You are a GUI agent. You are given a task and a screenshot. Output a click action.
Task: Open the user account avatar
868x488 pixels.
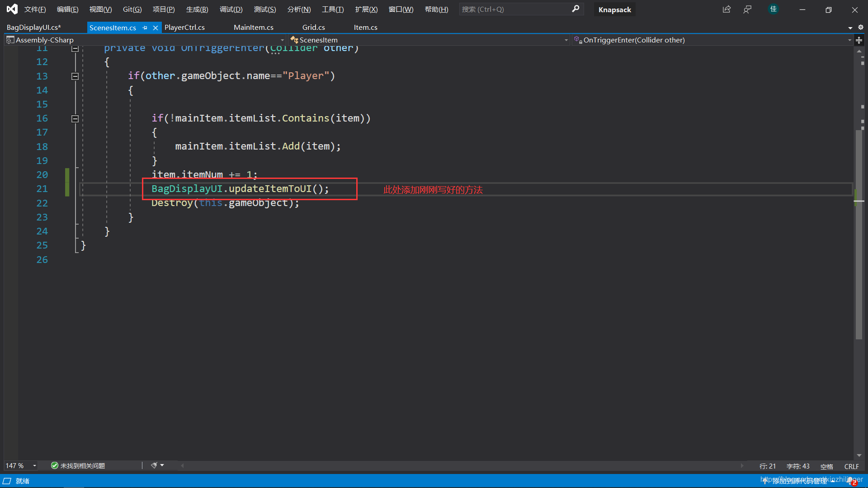[x=774, y=9]
